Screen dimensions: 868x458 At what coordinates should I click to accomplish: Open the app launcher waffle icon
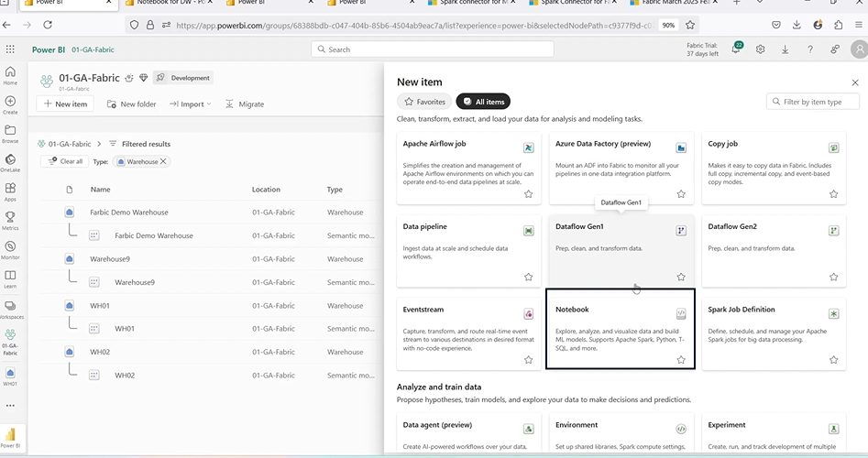tap(10, 49)
